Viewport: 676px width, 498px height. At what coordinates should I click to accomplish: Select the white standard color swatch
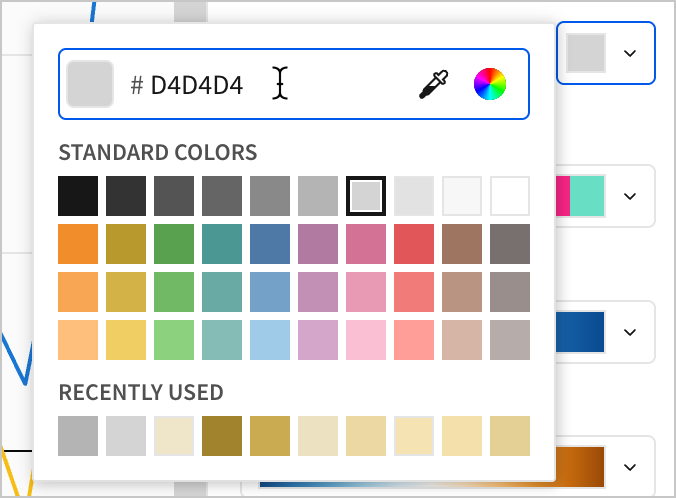point(510,196)
